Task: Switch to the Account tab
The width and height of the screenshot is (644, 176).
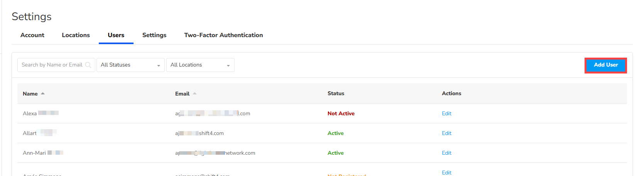Action: tap(32, 35)
